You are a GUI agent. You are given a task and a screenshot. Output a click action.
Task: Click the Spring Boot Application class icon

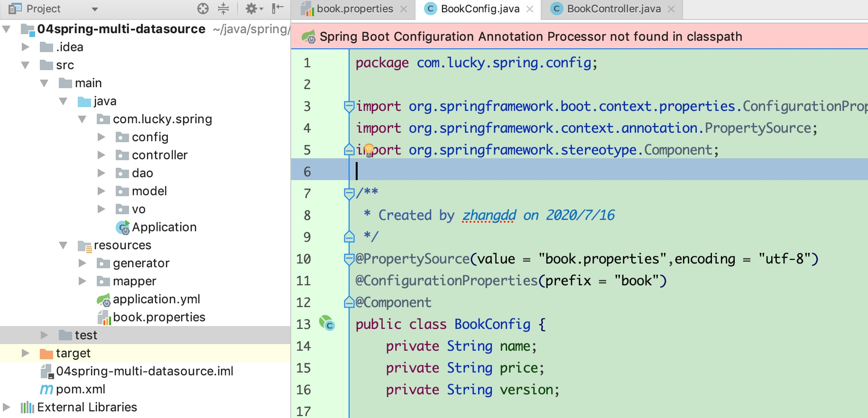(123, 227)
